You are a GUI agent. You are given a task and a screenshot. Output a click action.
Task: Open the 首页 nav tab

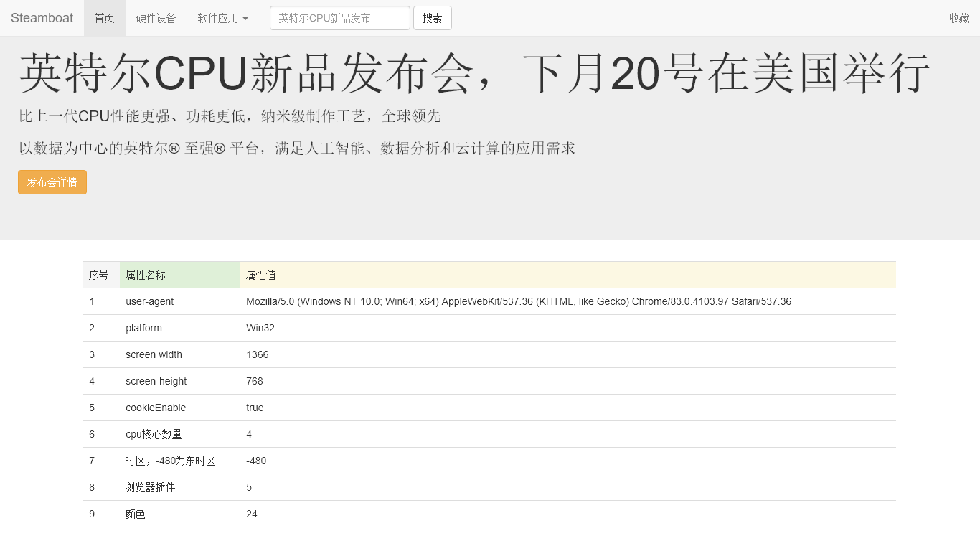(105, 18)
